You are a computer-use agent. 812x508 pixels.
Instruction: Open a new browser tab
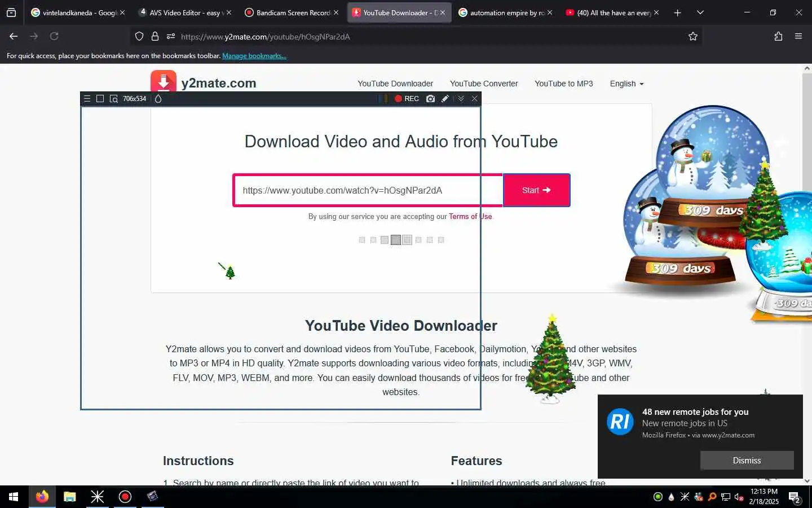pyautogui.click(x=677, y=12)
